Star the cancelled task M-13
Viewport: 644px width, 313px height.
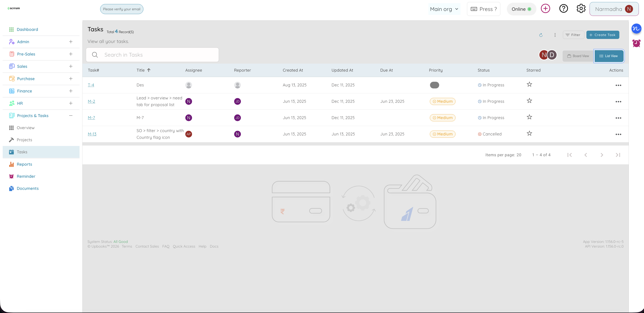529,133
